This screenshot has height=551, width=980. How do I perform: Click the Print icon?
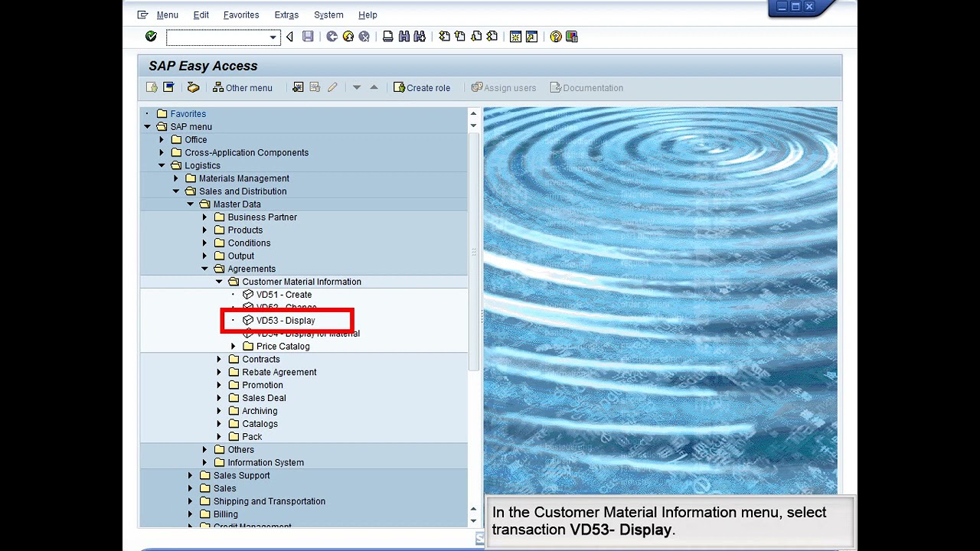tap(388, 36)
